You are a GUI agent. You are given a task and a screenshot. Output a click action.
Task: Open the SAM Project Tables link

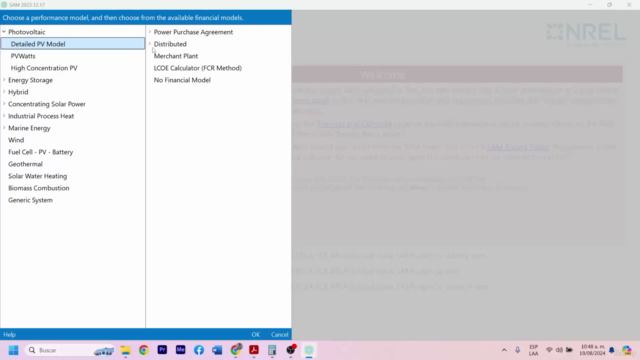click(x=518, y=147)
